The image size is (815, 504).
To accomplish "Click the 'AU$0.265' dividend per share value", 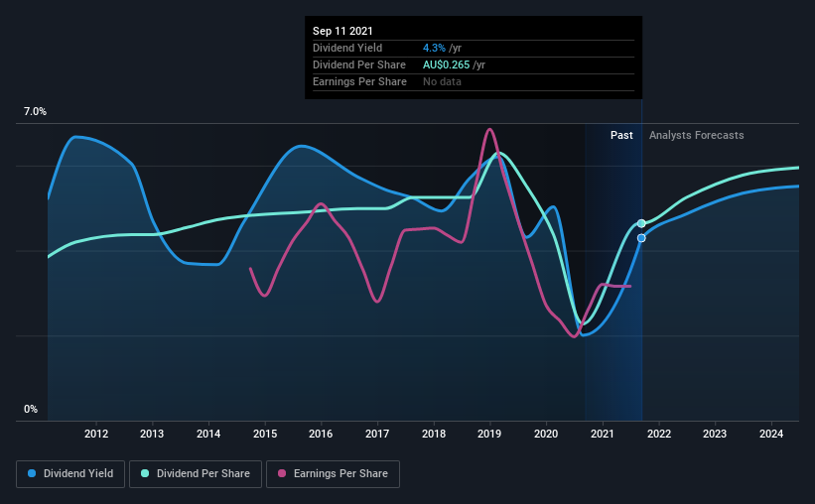I will coord(446,64).
